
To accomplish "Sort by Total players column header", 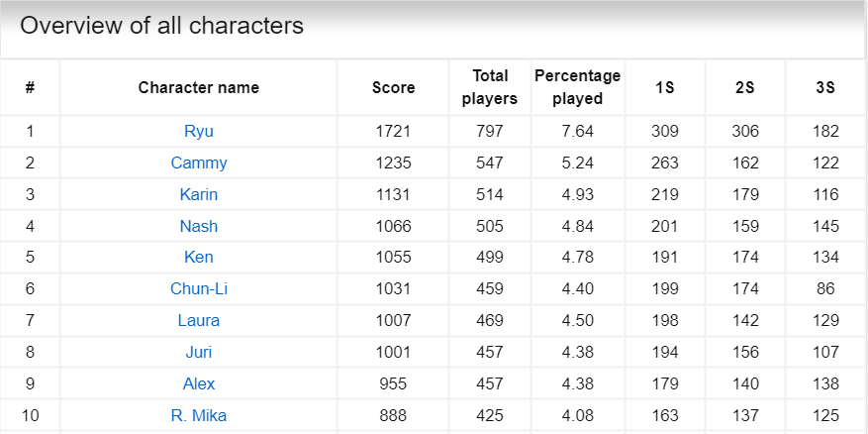I will pos(490,87).
